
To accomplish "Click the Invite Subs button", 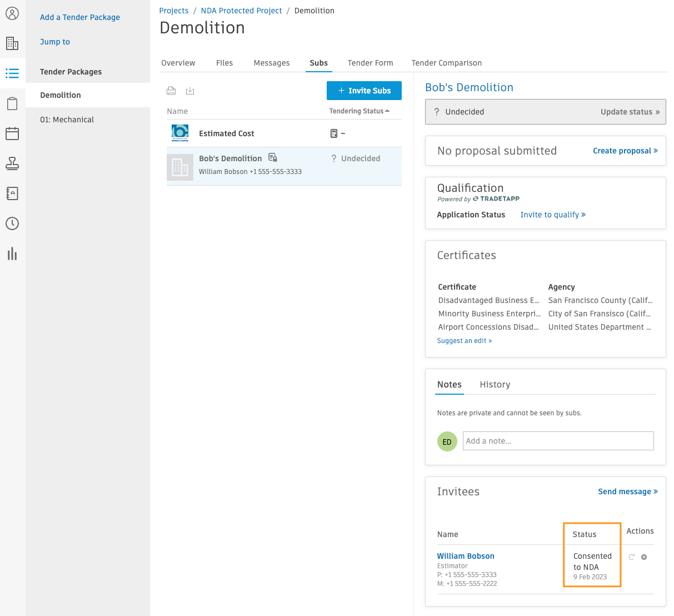I will point(364,91).
